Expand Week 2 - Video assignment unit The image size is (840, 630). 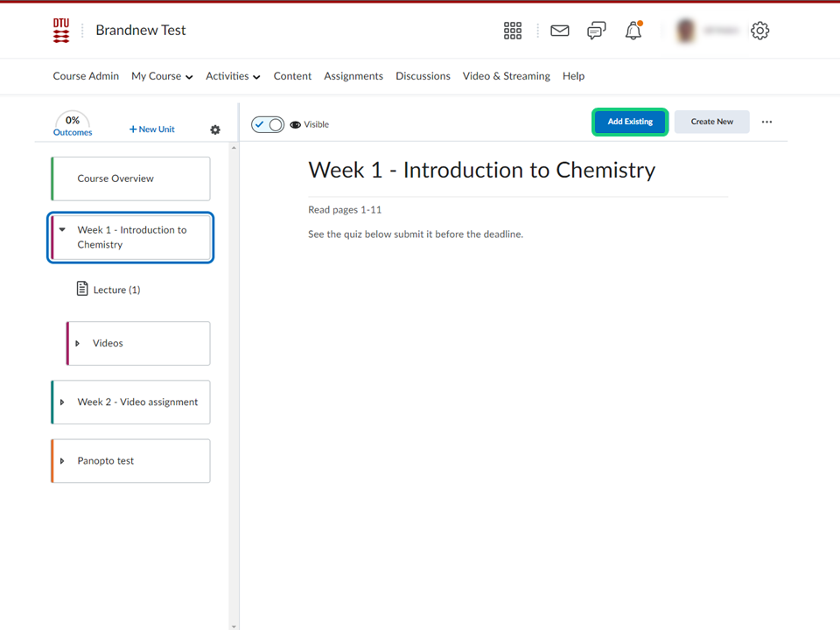tap(62, 402)
